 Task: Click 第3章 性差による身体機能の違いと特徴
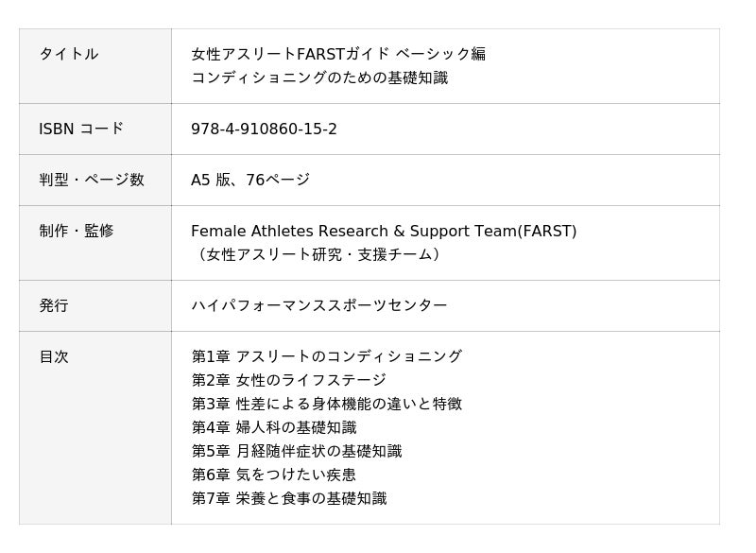click(327, 404)
